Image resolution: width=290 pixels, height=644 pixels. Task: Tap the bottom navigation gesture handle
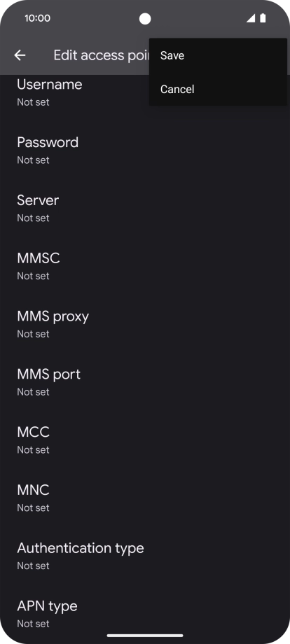pyautogui.click(x=145, y=636)
